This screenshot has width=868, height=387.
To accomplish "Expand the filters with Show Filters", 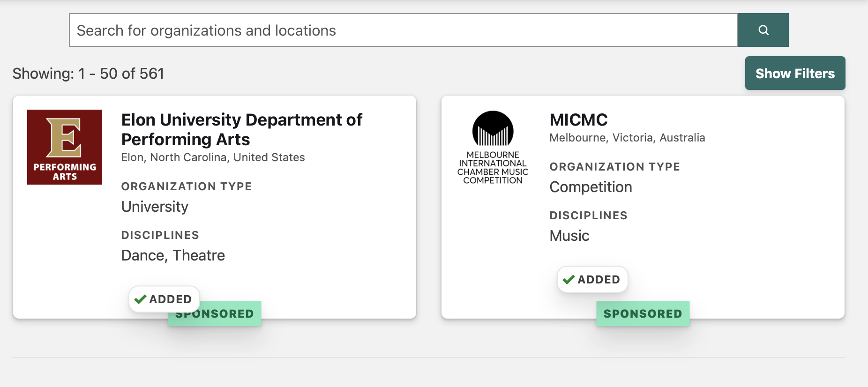I will coord(795,73).
